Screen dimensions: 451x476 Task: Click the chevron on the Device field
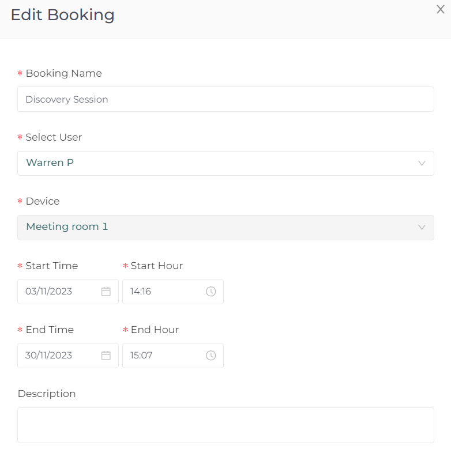421,228
